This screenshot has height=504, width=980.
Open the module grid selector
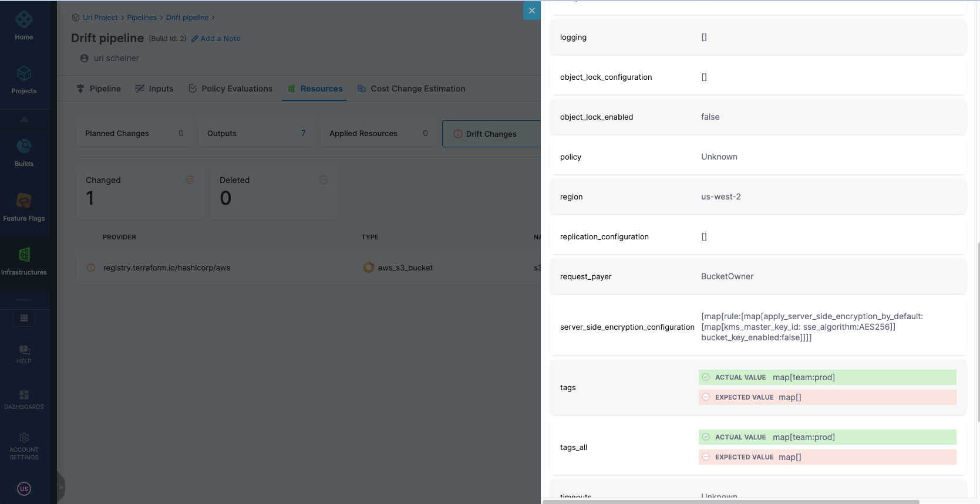pos(23,318)
